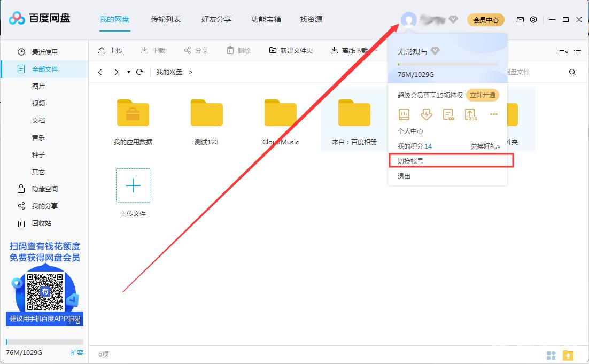This screenshot has width=589, height=364.
Task: Click the 20G upload privilege icon
Action: (470, 114)
